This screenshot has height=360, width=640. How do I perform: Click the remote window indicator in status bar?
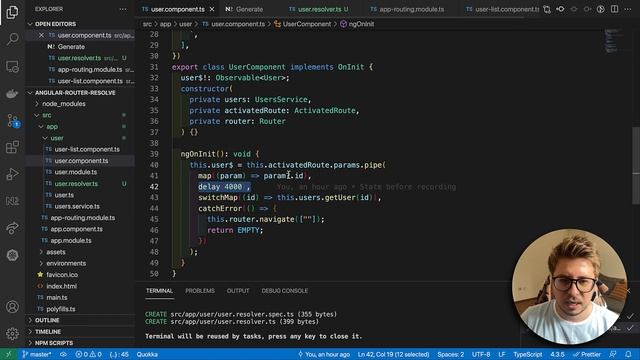8,354
